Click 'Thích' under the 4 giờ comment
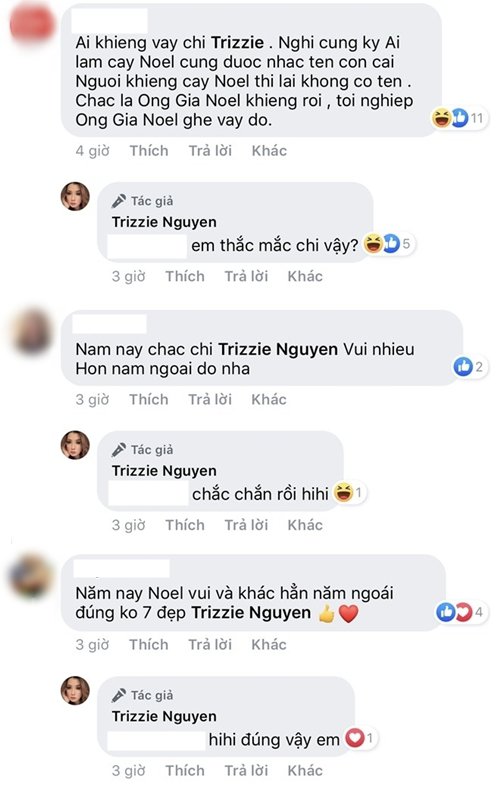 pos(149,151)
